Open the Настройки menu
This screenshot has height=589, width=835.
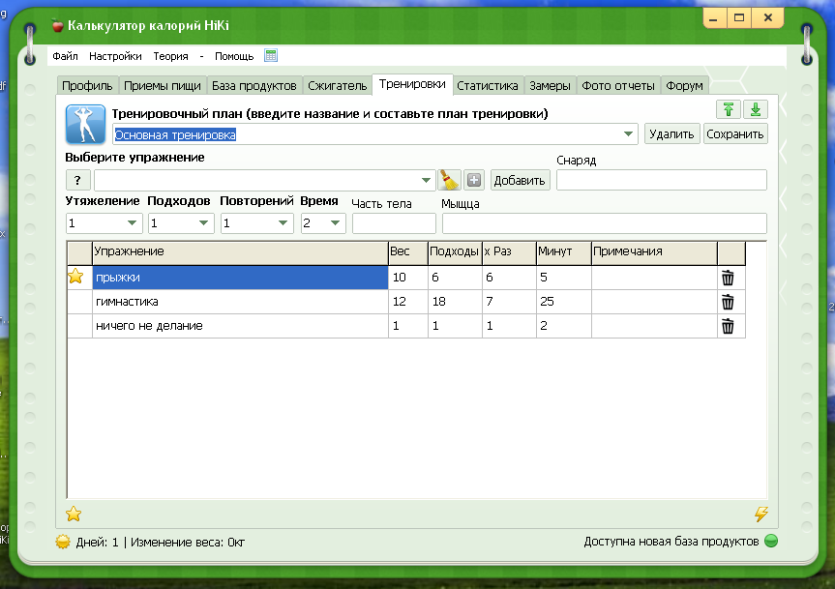point(115,56)
